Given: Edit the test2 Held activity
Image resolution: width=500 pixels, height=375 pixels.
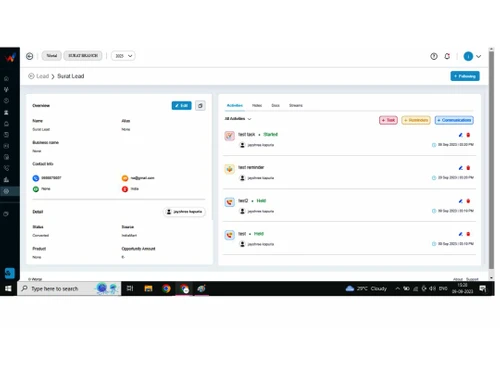Looking at the screenshot, I should click(x=460, y=201).
